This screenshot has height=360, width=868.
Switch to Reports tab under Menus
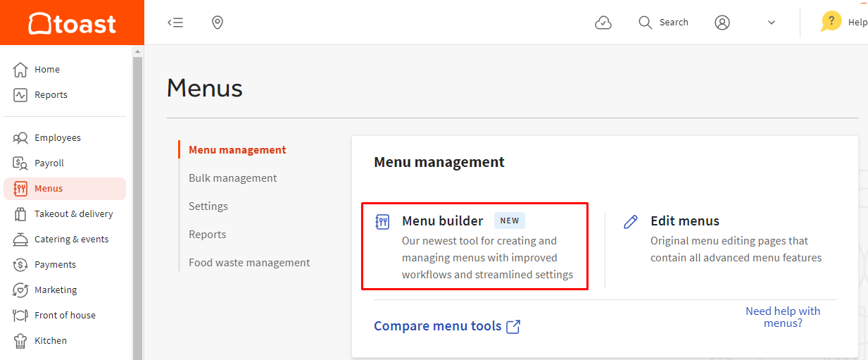click(x=208, y=234)
